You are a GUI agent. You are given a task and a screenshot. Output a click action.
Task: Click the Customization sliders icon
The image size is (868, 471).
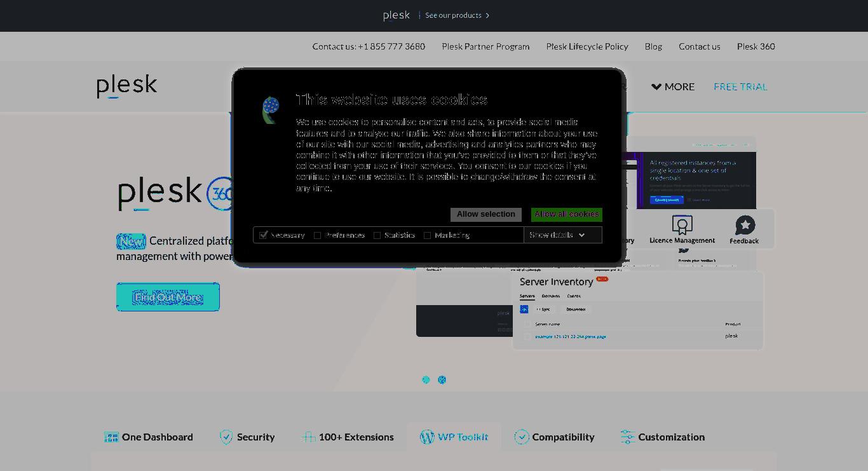click(628, 437)
